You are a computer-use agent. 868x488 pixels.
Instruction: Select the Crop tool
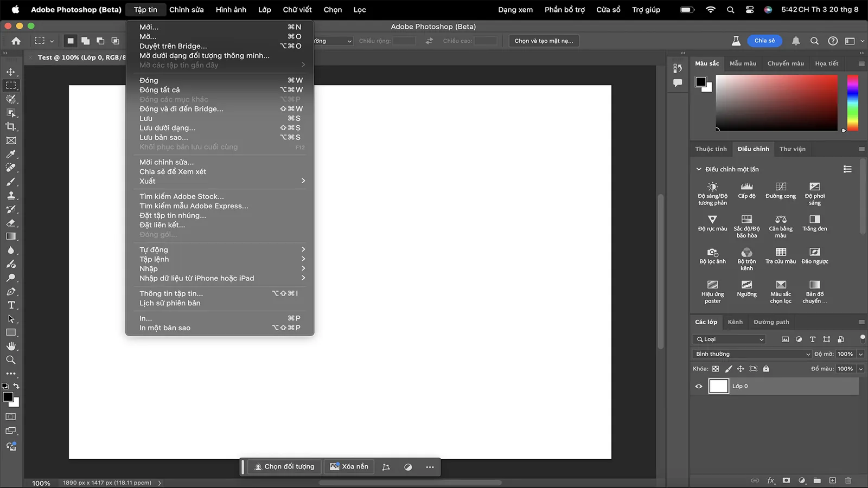[x=11, y=126]
